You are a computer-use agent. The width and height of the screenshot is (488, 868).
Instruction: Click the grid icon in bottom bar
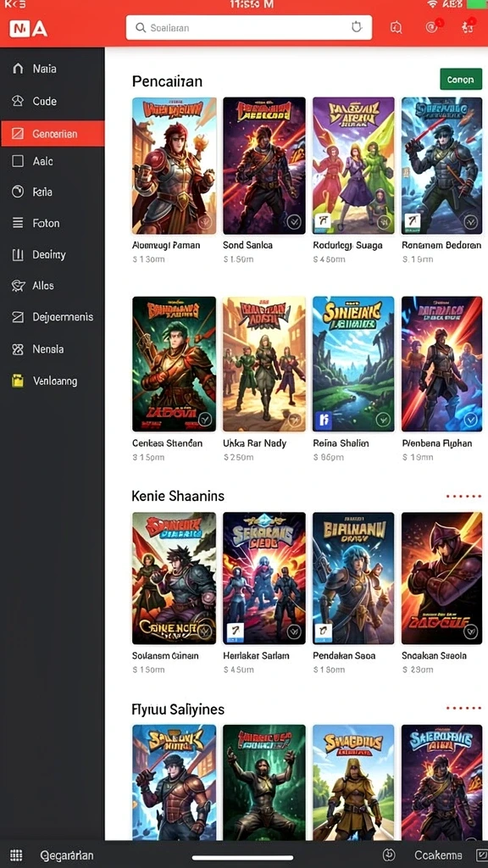[x=16, y=855]
